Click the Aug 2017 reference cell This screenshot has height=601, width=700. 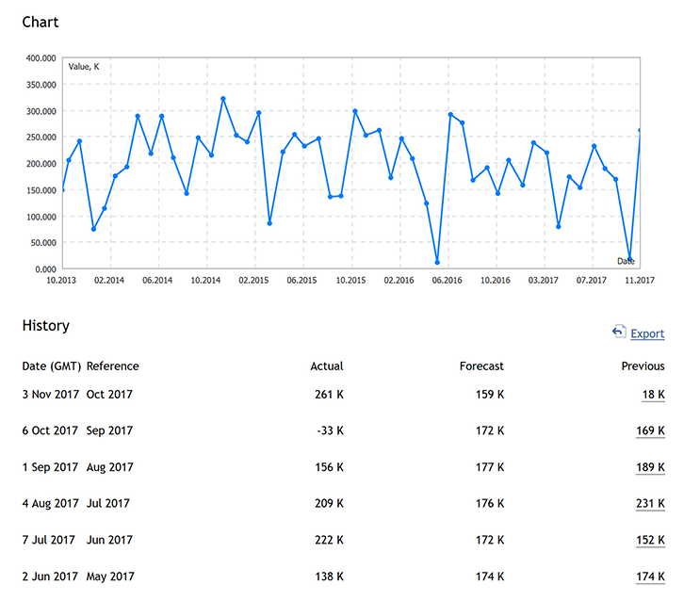coord(110,467)
